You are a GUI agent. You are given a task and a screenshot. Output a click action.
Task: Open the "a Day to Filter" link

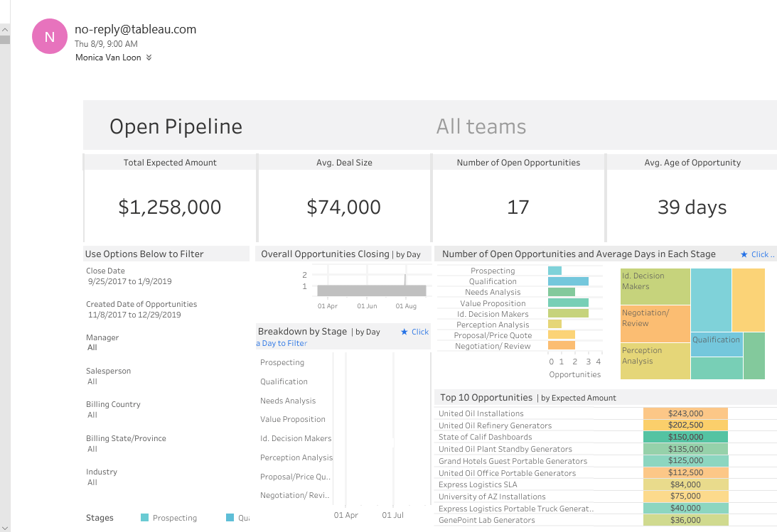click(x=282, y=343)
